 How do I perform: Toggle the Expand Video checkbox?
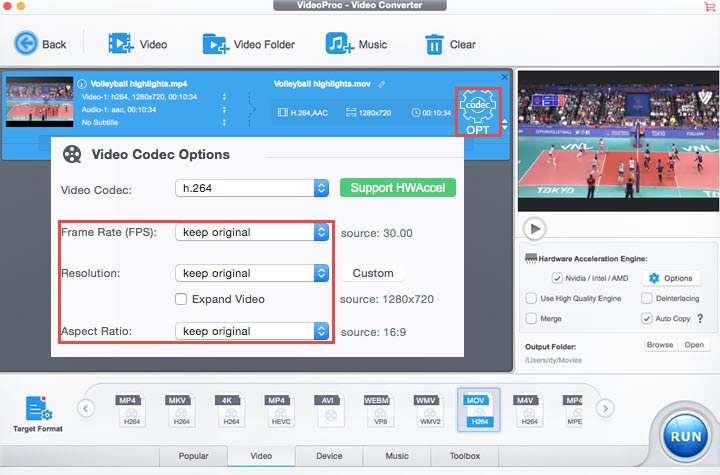pos(181,299)
